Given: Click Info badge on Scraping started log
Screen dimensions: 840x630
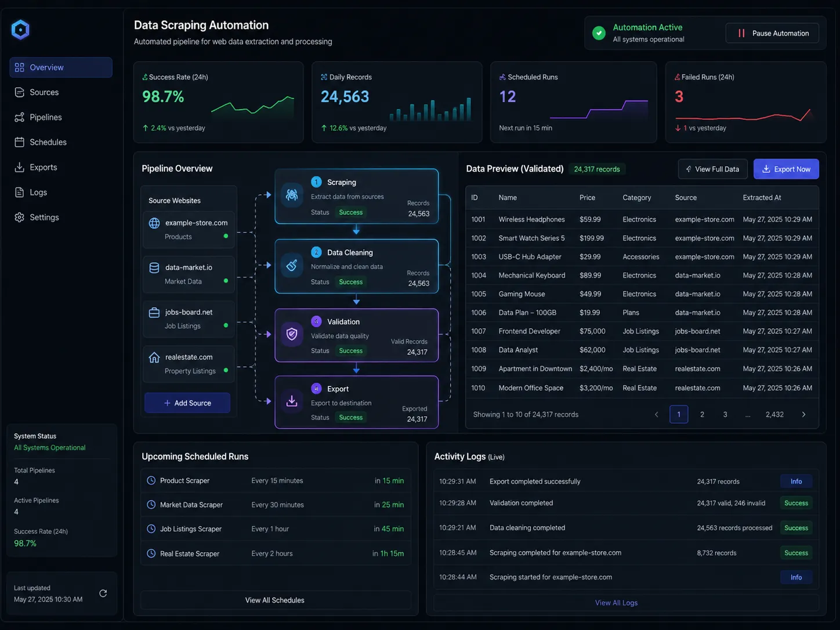Looking at the screenshot, I should click(x=796, y=577).
